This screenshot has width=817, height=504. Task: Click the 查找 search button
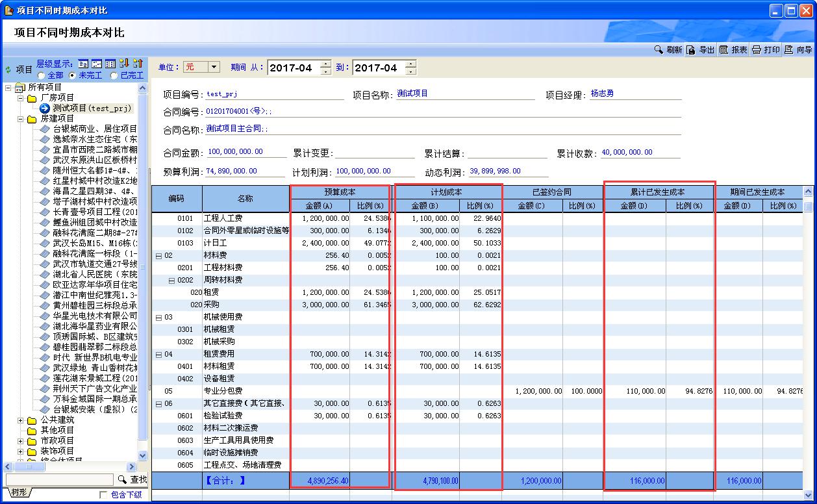tap(132, 479)
